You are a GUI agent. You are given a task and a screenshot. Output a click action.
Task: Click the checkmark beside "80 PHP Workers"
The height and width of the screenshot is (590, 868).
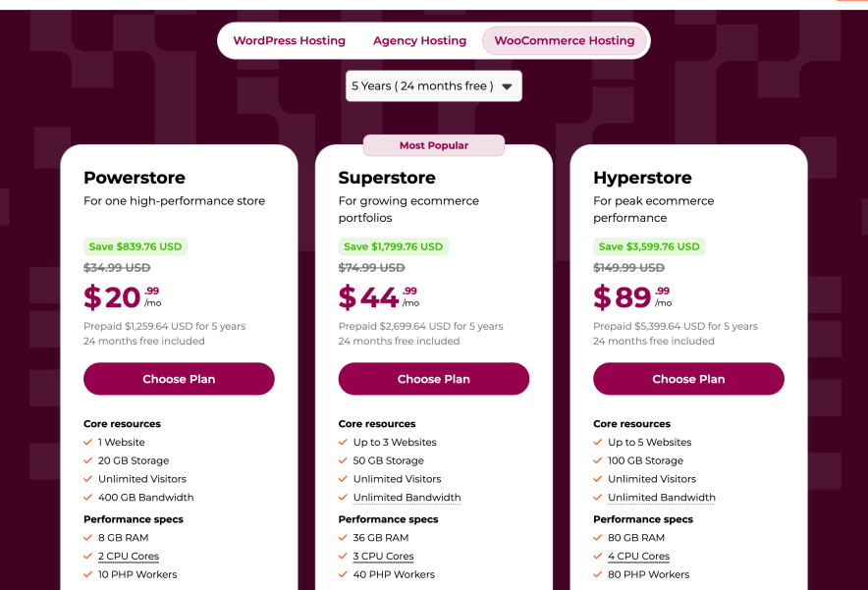tap(599, 574)
